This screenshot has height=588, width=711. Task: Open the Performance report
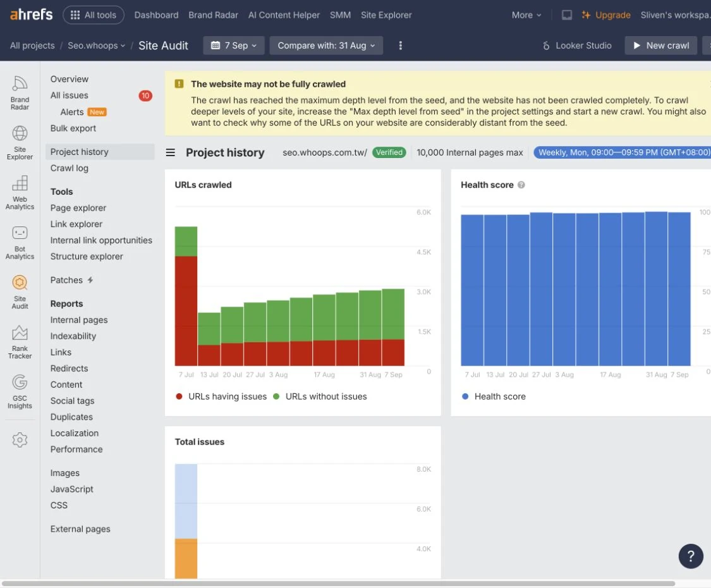[x=76, y=449]
